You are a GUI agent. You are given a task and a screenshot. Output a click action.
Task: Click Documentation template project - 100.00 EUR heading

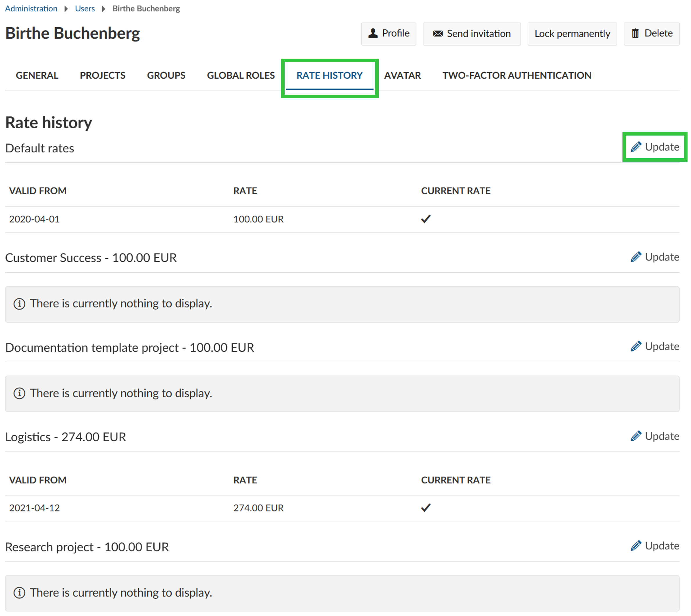click(x=130, y=347)
